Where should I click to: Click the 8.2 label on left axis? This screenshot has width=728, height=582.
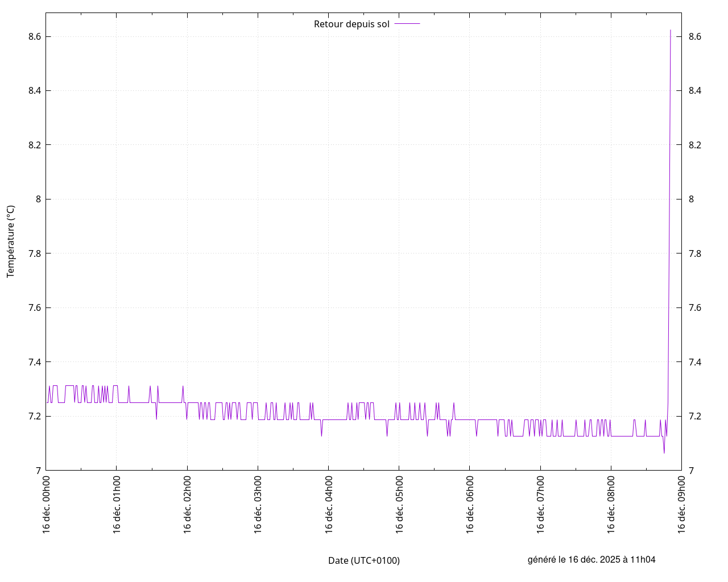tap(33, 145)
